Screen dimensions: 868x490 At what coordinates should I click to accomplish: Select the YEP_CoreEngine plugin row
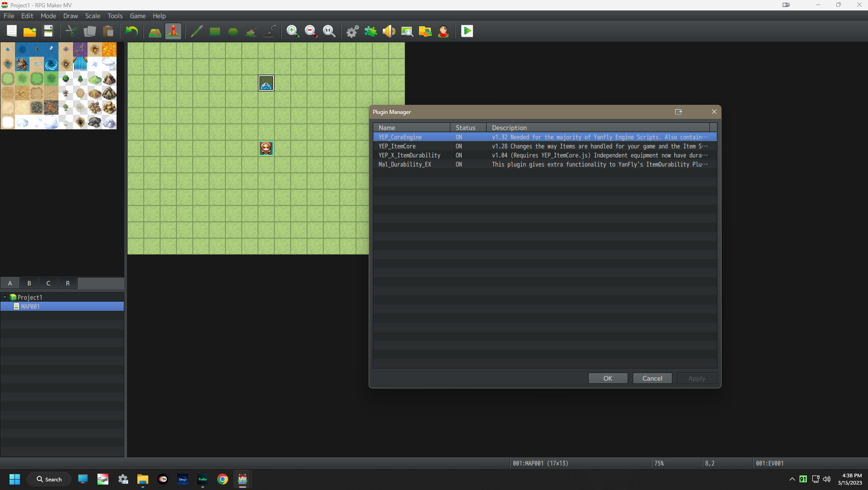point(545,137)
